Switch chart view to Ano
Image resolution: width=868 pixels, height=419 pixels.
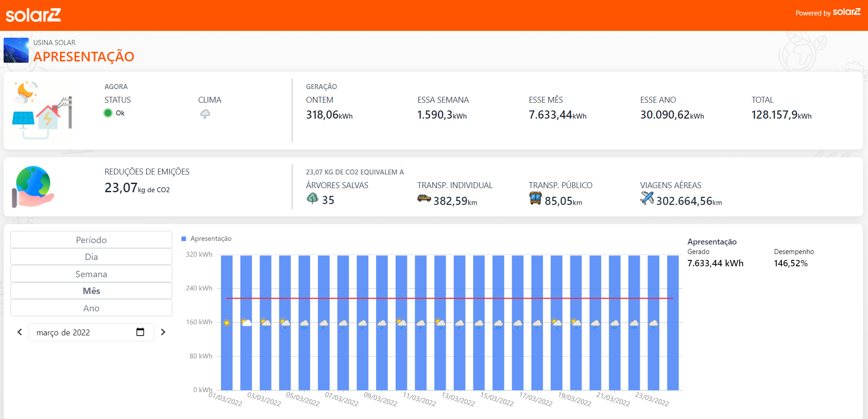click(91, 308)
